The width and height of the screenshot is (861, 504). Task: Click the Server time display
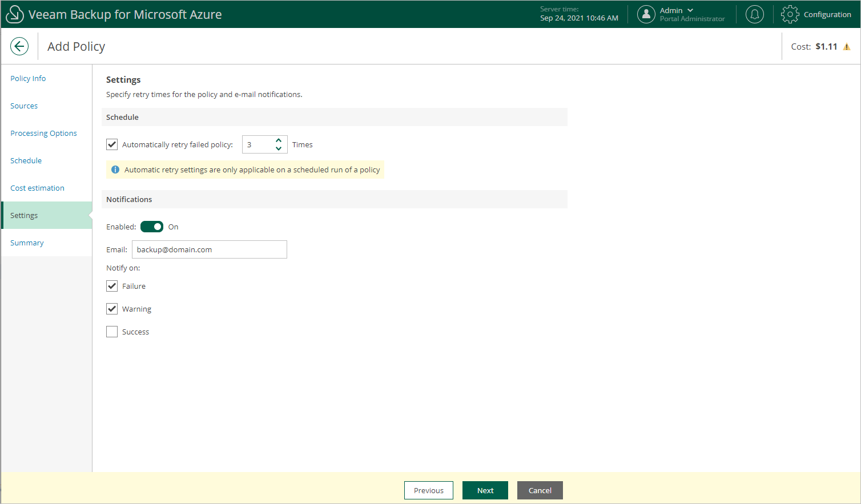(579, 14)
